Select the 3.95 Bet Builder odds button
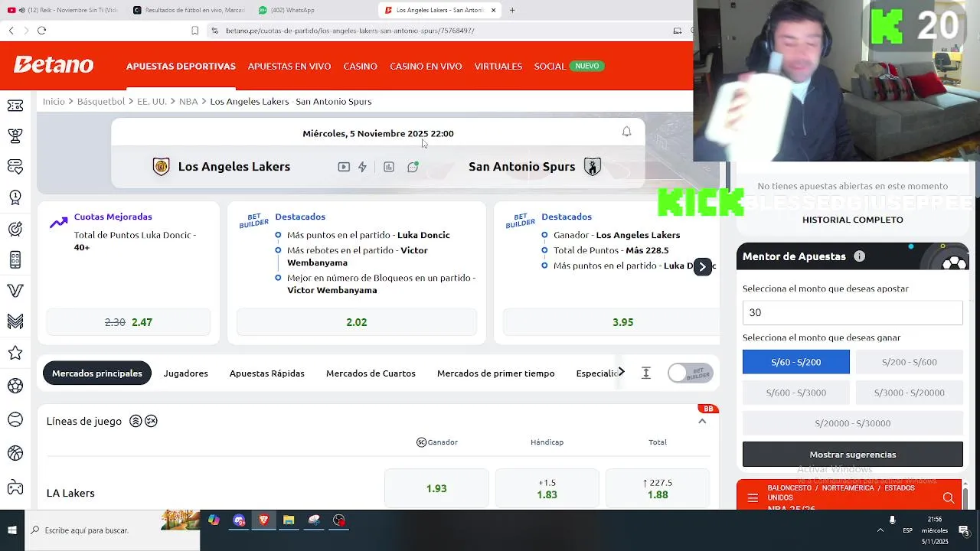980x551 pixels. point(612,322)
